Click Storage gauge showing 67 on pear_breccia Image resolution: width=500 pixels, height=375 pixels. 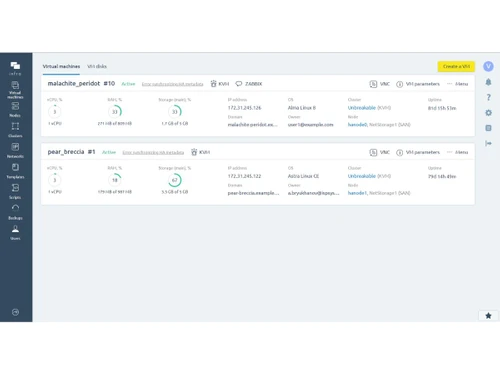tap(175, 180)
